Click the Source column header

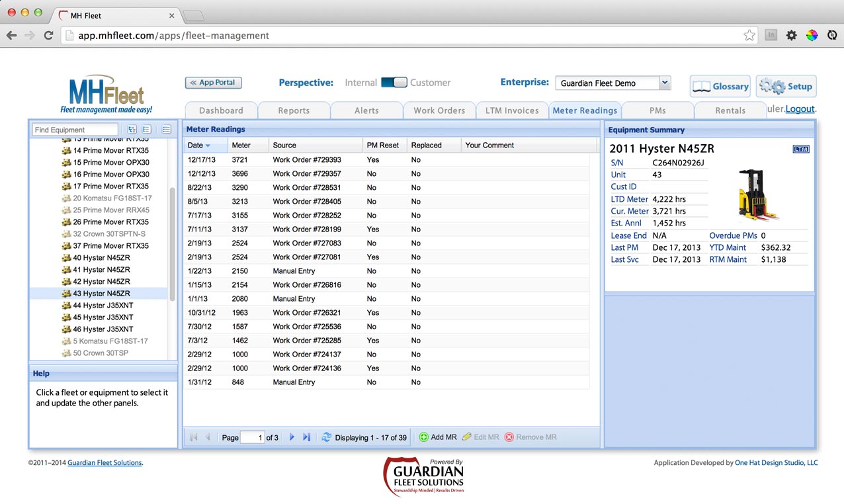click(316, 146)
